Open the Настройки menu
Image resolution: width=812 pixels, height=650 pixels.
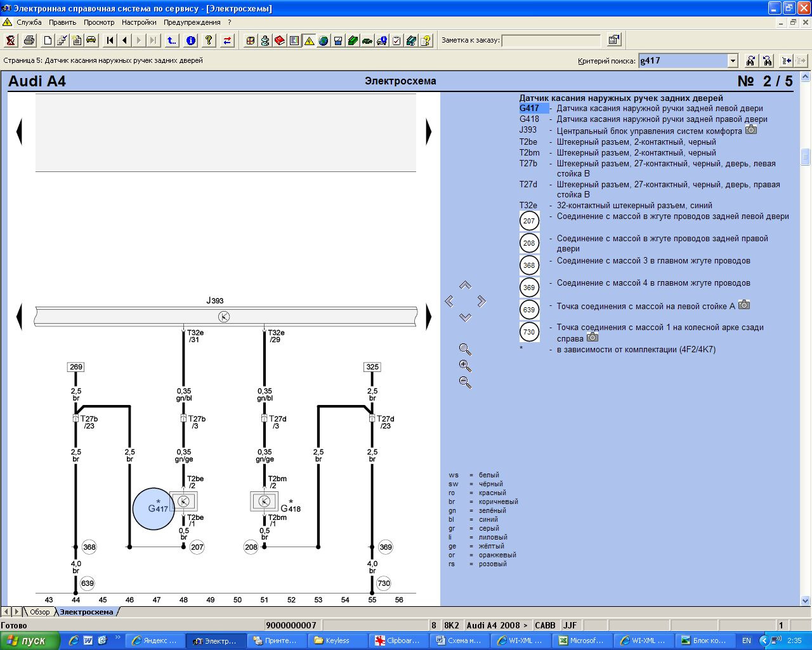pos(139,22)
